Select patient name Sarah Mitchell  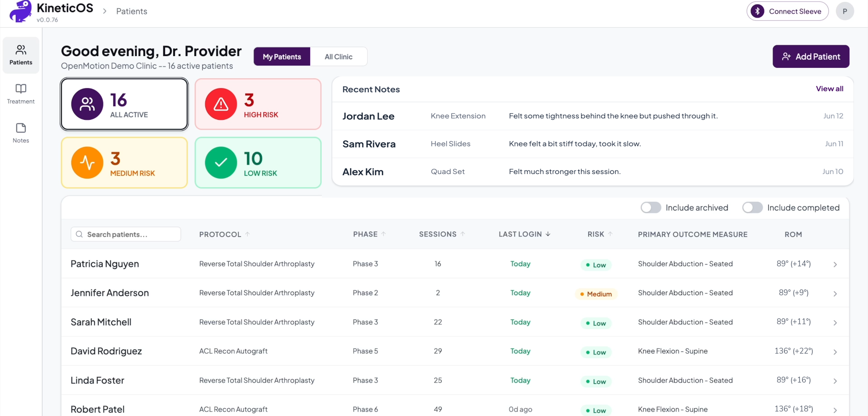pos(101,322)
